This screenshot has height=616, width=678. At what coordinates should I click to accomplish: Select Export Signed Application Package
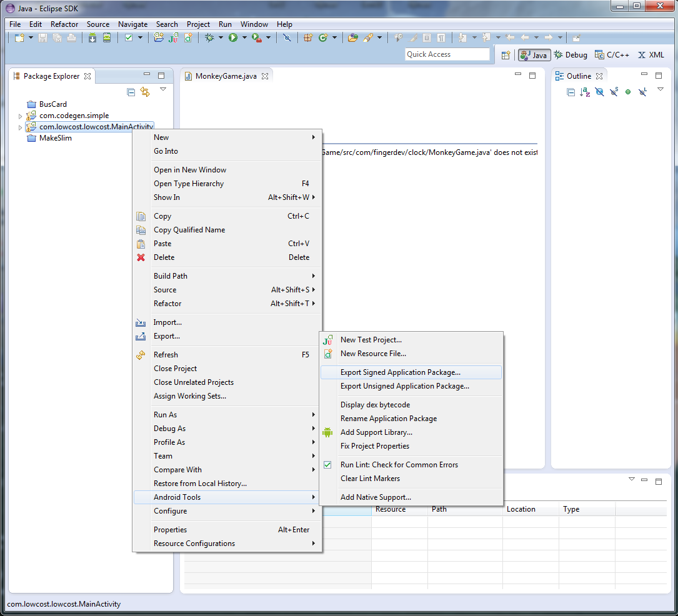(400, 372)
